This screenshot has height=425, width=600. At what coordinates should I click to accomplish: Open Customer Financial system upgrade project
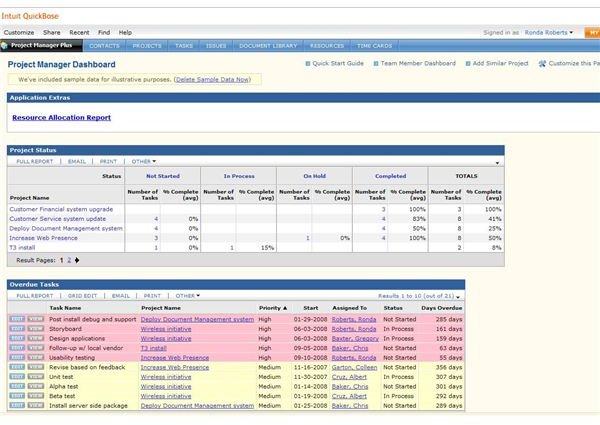tap(61, 209)
